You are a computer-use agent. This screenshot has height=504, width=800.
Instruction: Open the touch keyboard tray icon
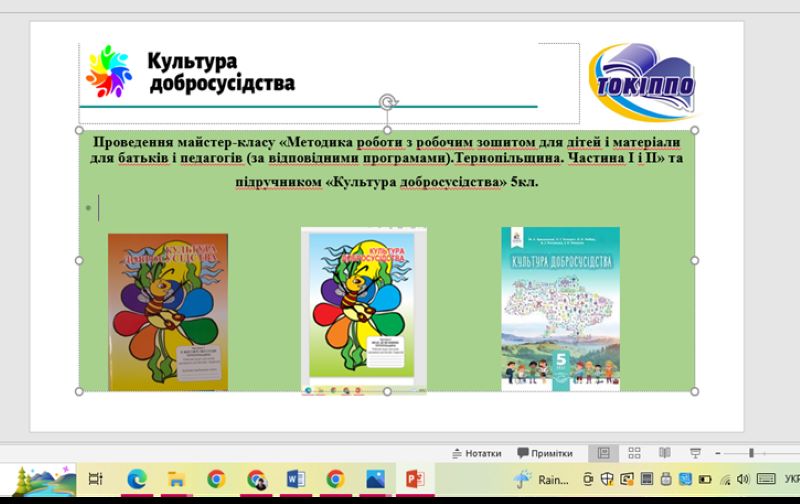[766, 479]
